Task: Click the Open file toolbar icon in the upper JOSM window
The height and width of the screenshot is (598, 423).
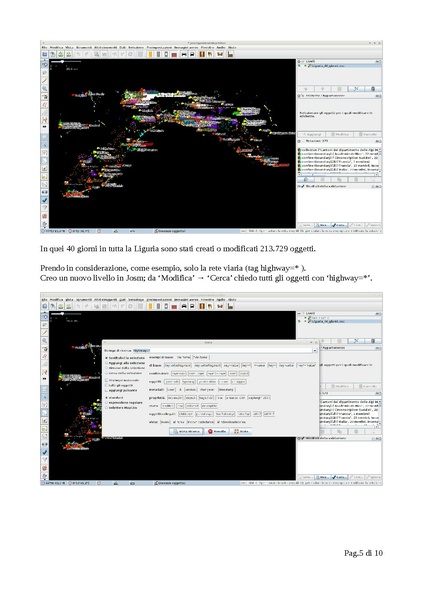Action: [45, 55]
